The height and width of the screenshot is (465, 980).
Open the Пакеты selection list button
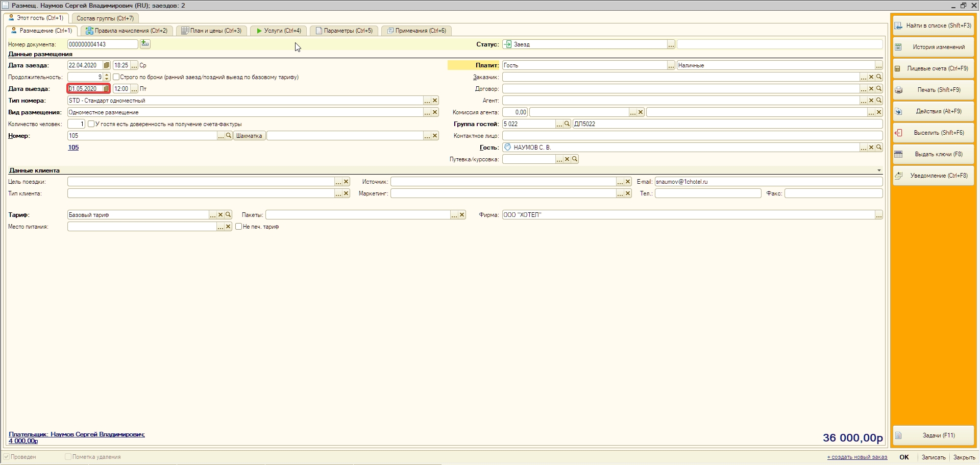(454, 215)
